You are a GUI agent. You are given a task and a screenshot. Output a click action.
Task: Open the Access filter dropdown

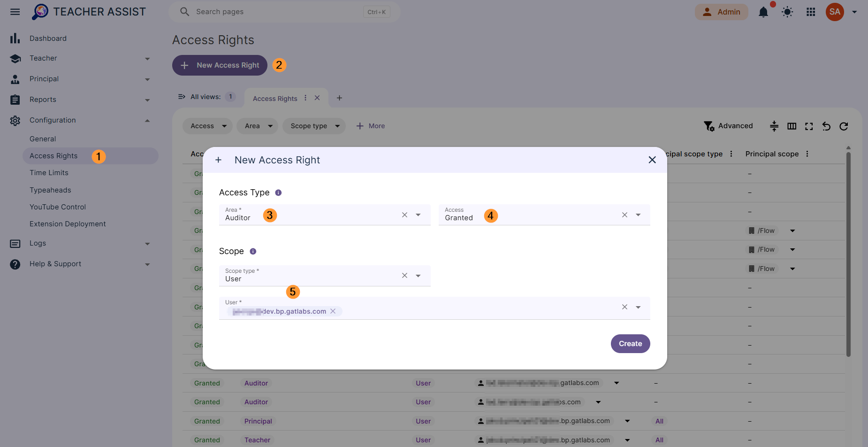tap(207, 126)
